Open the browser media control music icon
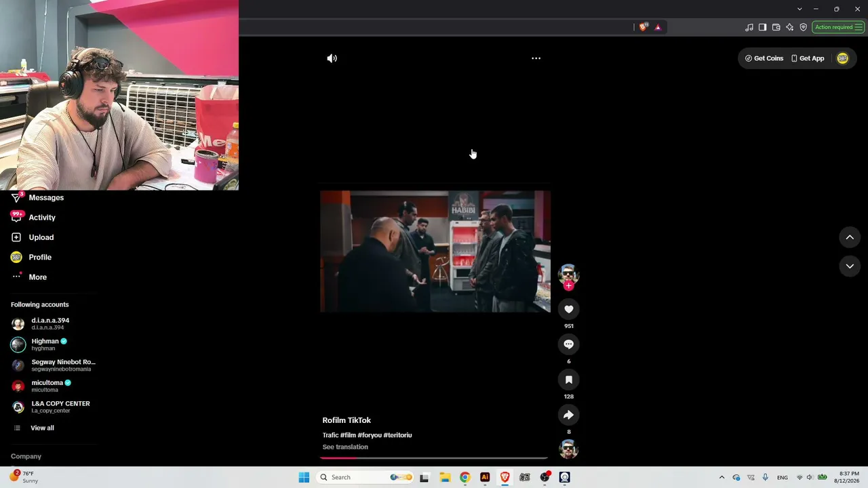This screenshot has width=868, height=488. pyautogui.click(x=749, y=27)
